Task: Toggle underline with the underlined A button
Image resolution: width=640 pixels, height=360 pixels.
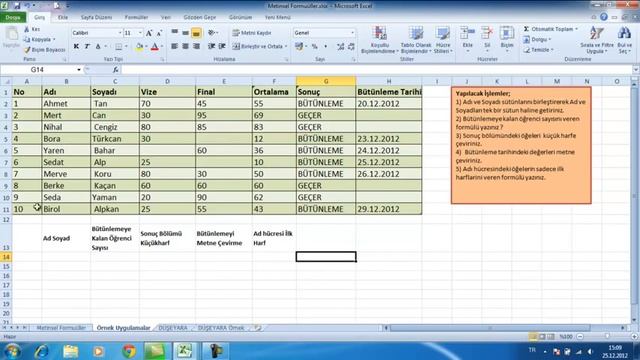Action: [x=98, y=47]
